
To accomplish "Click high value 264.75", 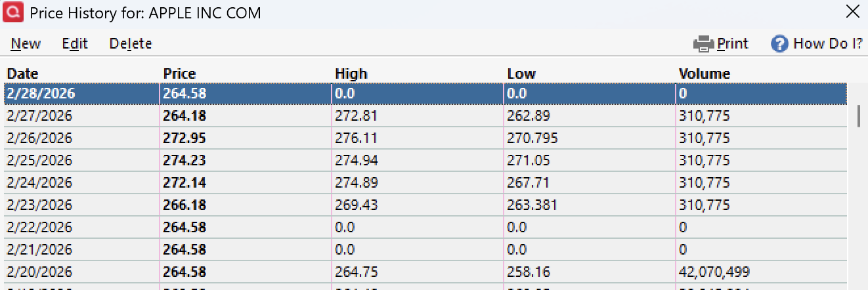I will [x=357, y=272].
